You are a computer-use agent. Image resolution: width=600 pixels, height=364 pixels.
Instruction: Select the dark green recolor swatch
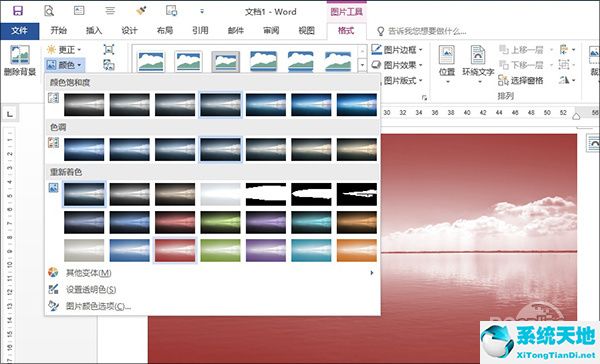click(220, 222)
